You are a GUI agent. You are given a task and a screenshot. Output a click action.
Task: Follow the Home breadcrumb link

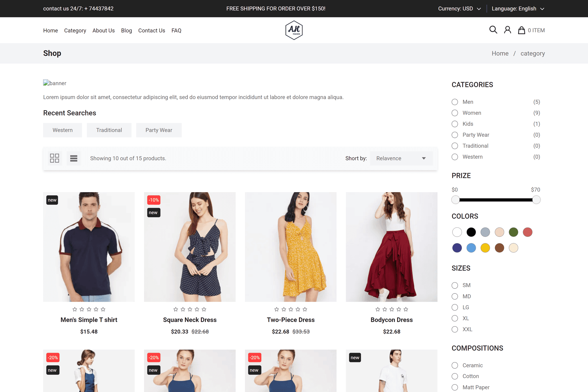(x=500, y=53)
